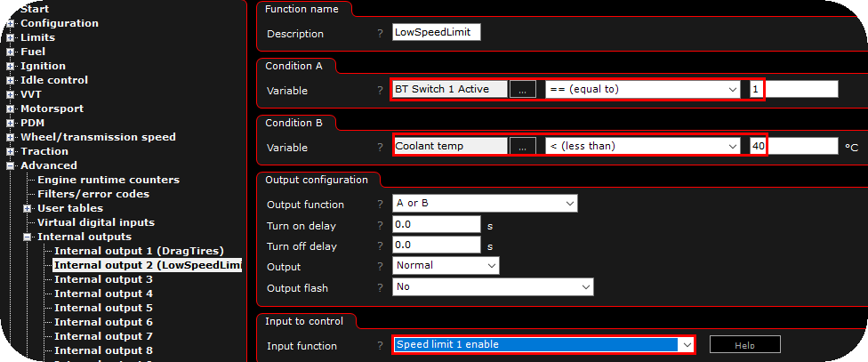Viewport: 868px width, 362px height.
Task: Open the Speed limit 1 enable dropdown
Action: click(x=543, y=344)
